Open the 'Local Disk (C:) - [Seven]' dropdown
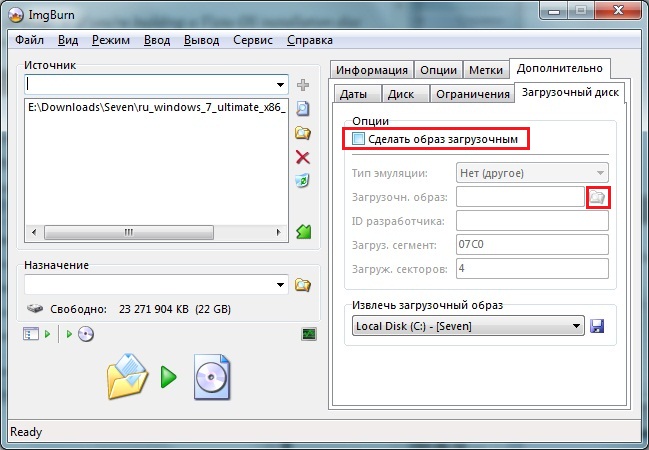649x450 pixels. tap(576, 326)
